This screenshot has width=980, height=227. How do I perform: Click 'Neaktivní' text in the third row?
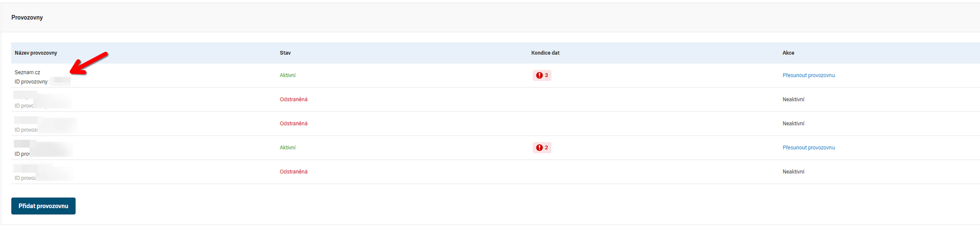click(x=793, y=123)
